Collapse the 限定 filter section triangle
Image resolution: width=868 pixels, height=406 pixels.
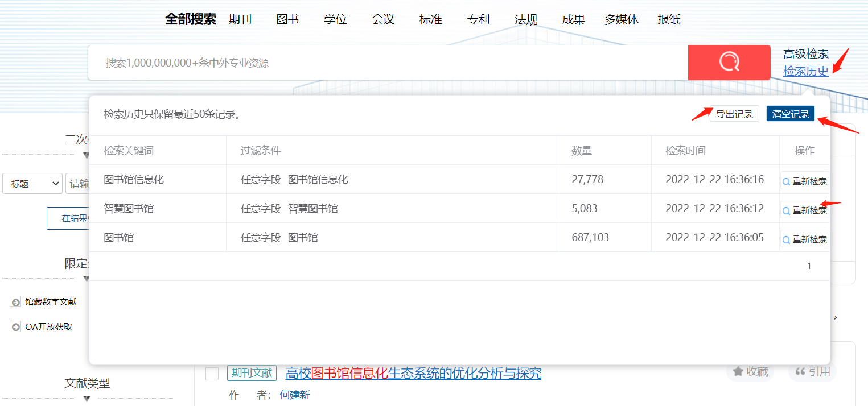coord(87,278)
